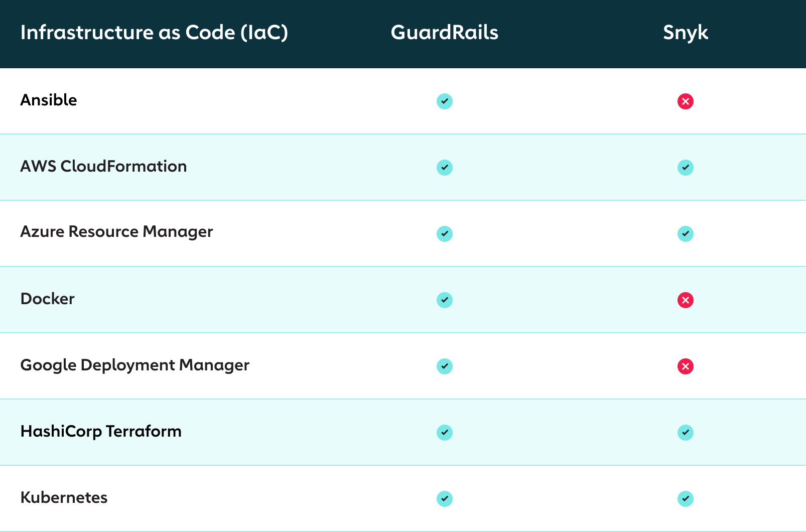This screenshot has height=532, width=806.
Task: Click the Infrastructure as Code (IaC) header cell
Action: [x=155, y=33]
